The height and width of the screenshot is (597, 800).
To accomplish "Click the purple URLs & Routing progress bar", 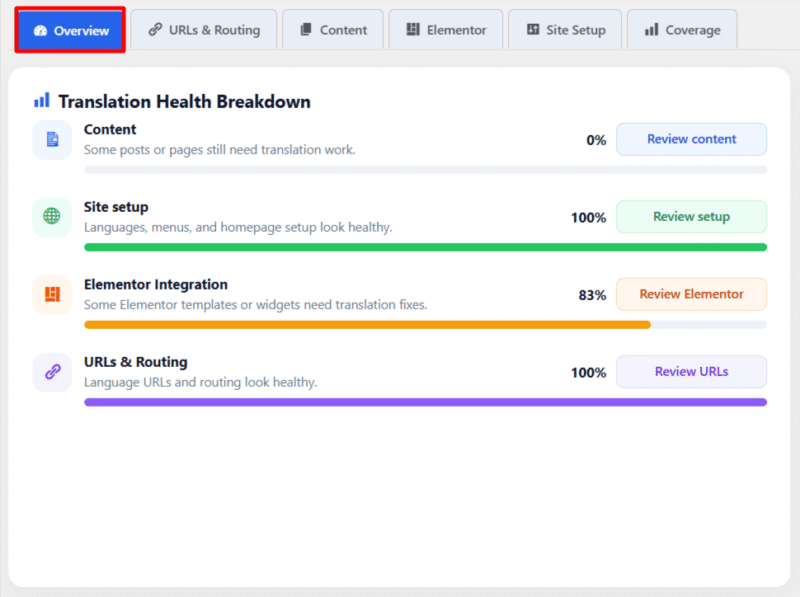I will point(426,403).
